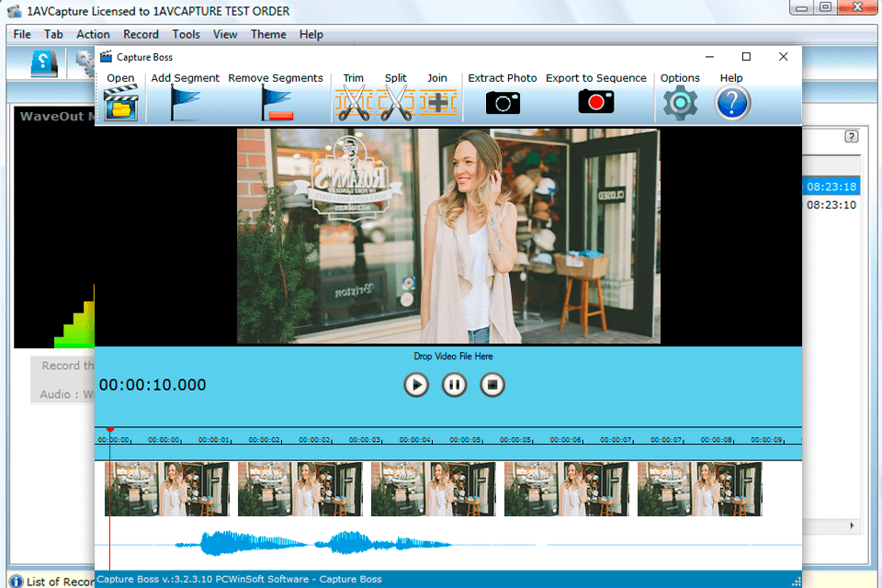882x588 pixels.
Task: Stop the video playback
Action: pyautogui.click(x=492, y=385)
